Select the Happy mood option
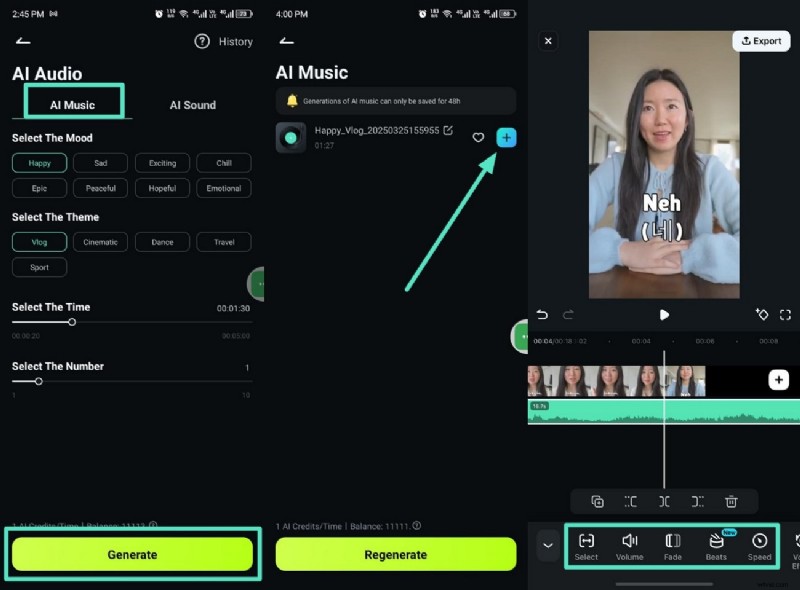800x590 pixels. coord(39,162)
